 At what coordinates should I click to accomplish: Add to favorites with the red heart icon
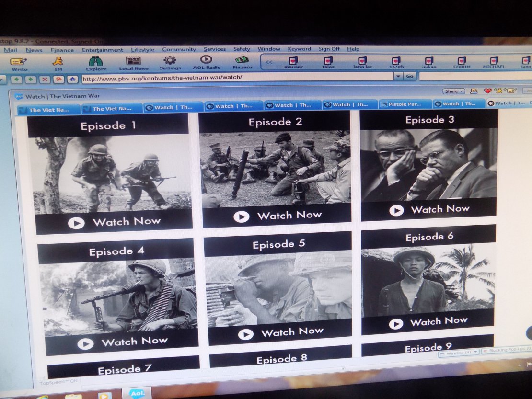pyautogui.click(x=487, y=91)
